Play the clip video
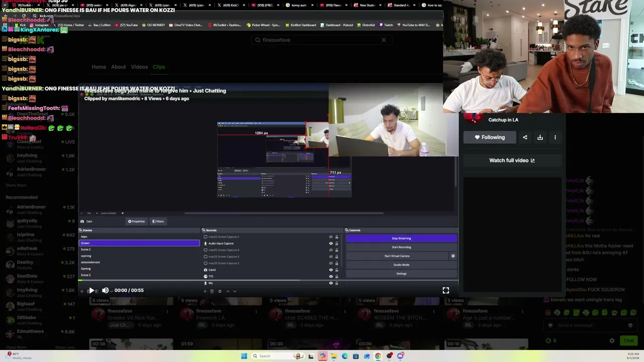 pyautogui.click(x=91, y=290)
